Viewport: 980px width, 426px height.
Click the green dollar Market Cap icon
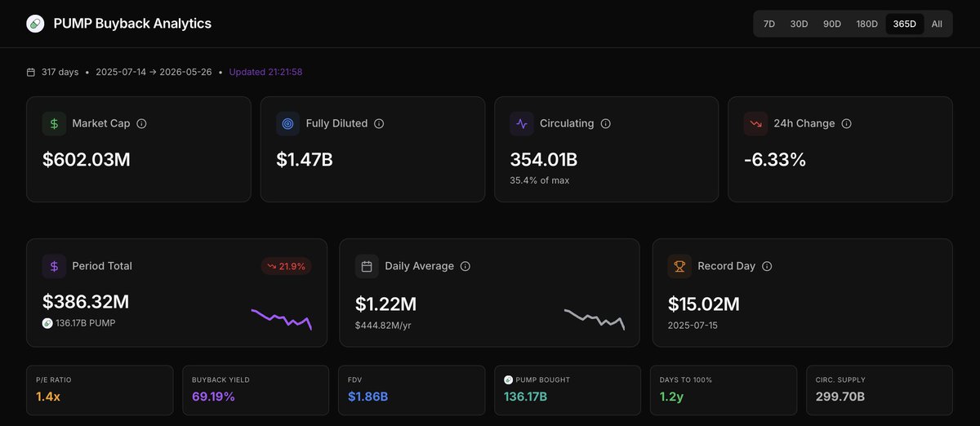point(54,123)
